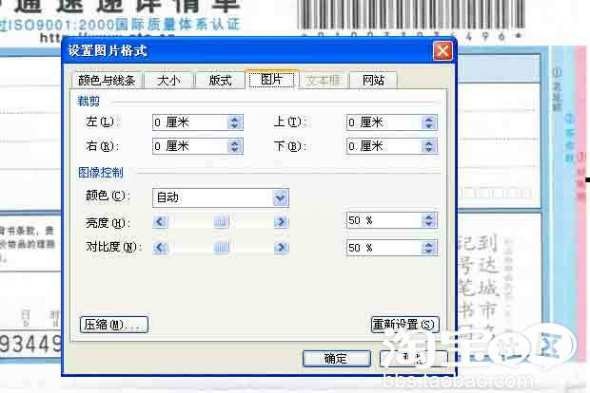590x393 pixels.
Task: Click the 压缩 button
Action: click(x=114, y=324)
